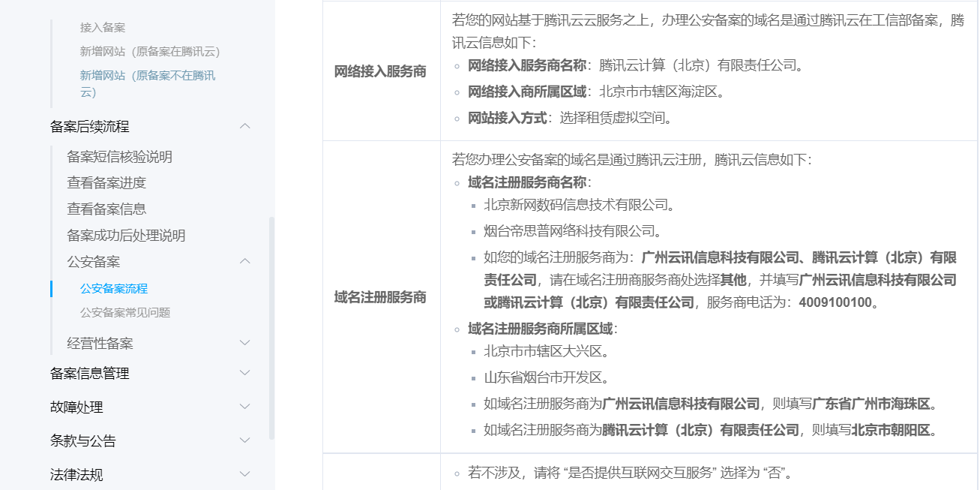The image size is (980, 490).
Task: Open 查看备案进度 in sidebar
Action: [106, 183]
